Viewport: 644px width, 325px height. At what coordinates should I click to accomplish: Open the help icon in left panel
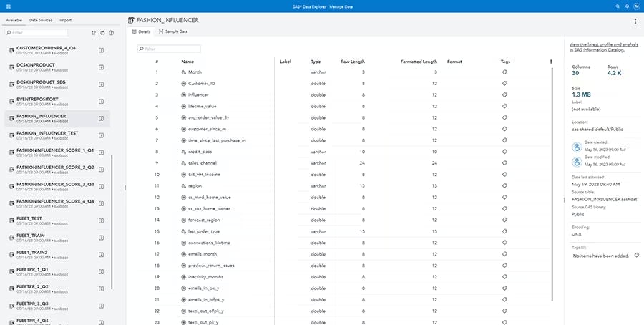112,33
